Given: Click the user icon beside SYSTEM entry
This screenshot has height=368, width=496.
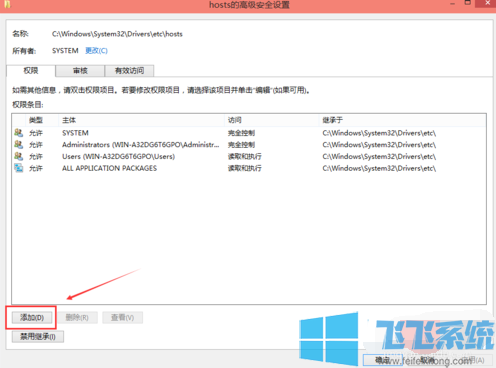Looking at the screenshot, I should [19, 133].
